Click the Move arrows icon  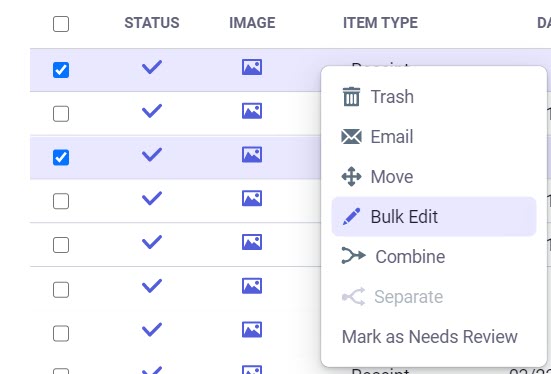click(x=351, y=176)
